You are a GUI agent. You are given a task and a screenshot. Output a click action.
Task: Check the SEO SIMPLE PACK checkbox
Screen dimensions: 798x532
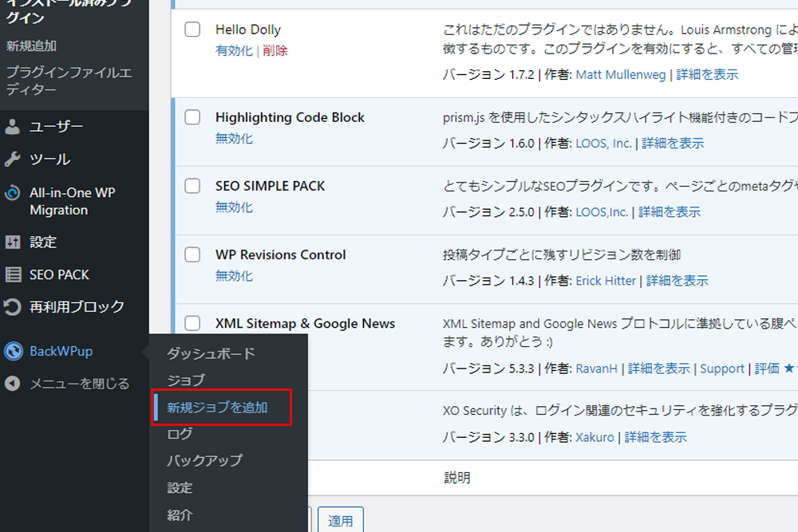click(x=192, y=186)
